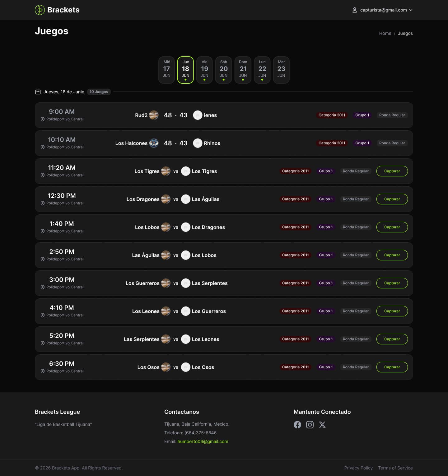Screen dimensions: 448x476
Task: Click Las Águilas home team logo at 2:50 PM
Action: coord(166,255)
